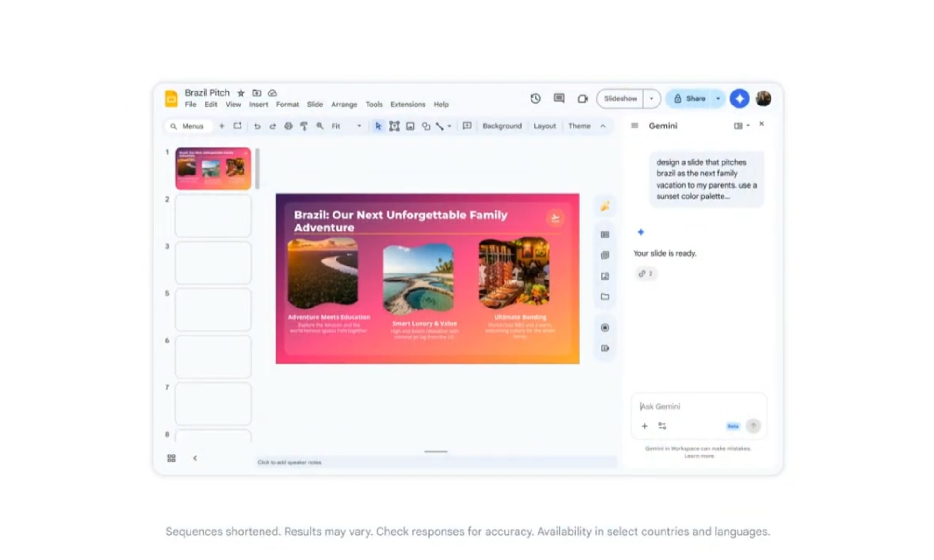The image size is (934, 560).
Task: Open Background color settings
Action: click(502, 126)
